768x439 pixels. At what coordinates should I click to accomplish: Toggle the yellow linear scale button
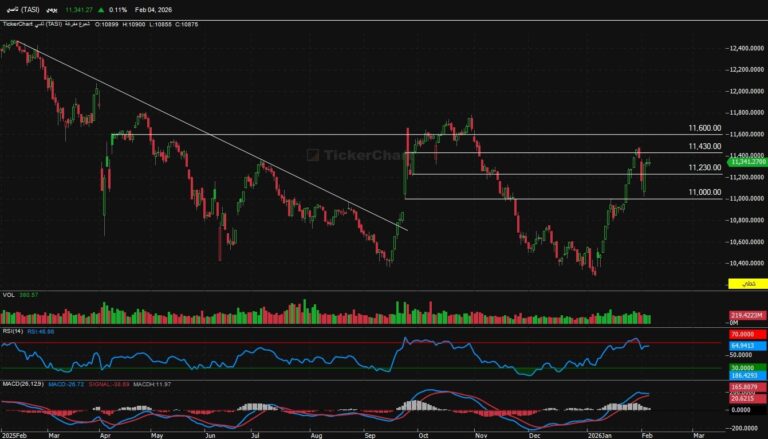click(x=746, y=285)
